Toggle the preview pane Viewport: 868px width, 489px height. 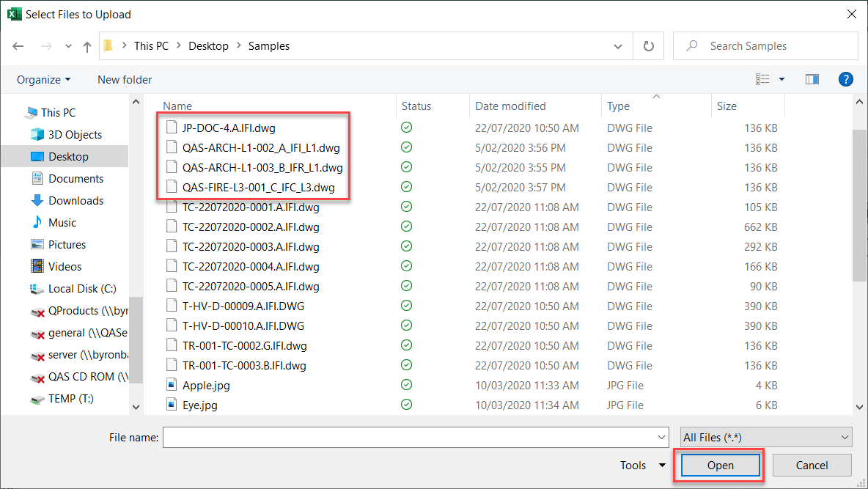click(x=812, y=79)
